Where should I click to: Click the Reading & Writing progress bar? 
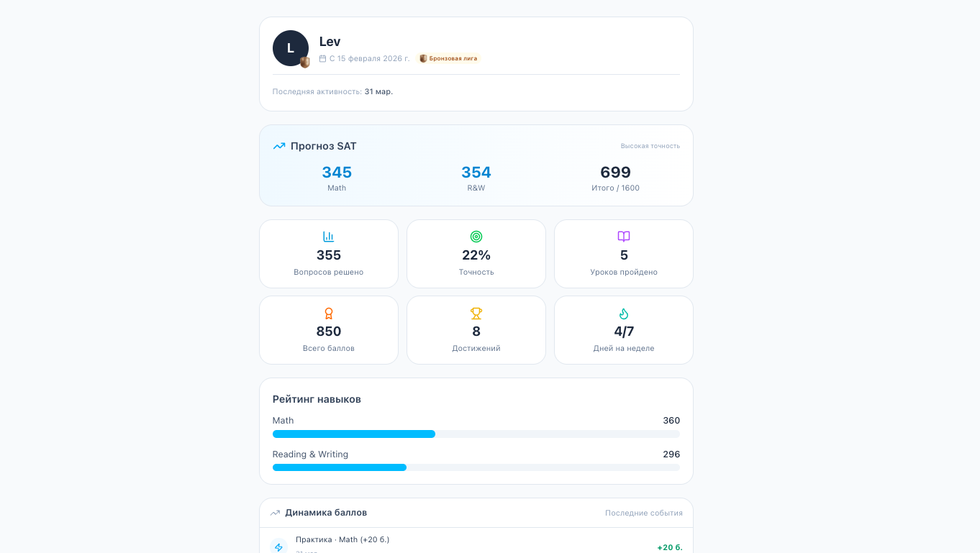[x=476, y=467]
